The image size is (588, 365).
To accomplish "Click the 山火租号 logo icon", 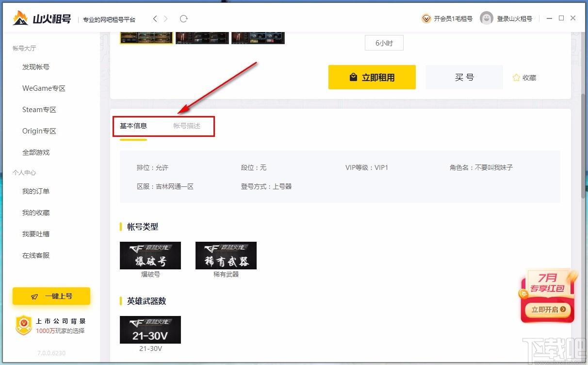I will 20,18.
